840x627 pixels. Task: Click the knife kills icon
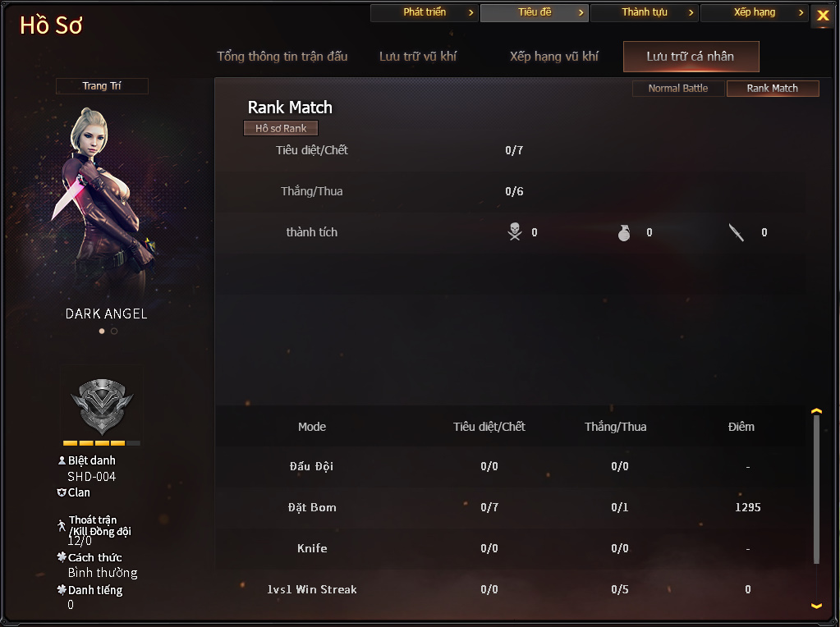click(736, 232)
